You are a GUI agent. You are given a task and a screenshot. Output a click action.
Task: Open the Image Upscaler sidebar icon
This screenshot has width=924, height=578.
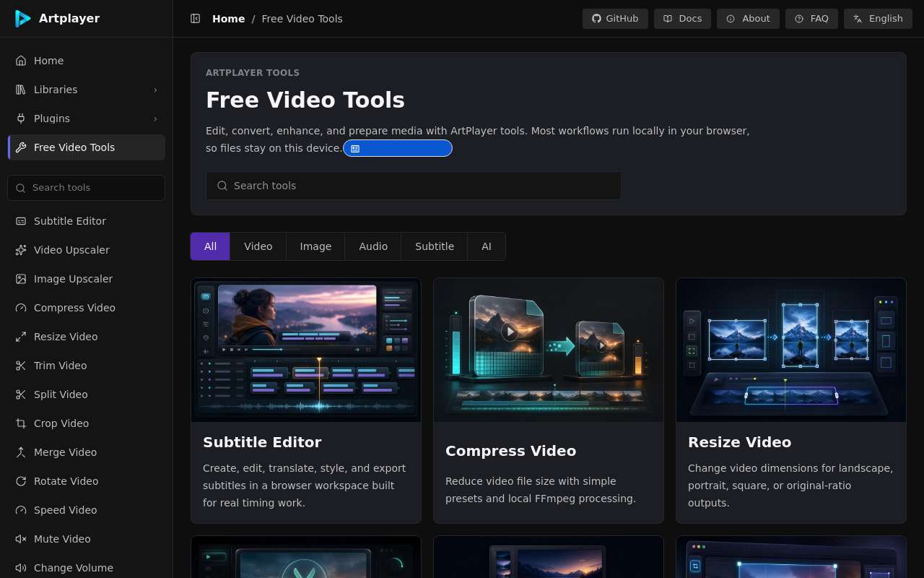click(21, 279)
